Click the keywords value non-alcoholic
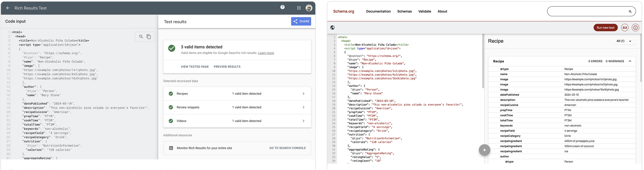This screenshot has width=644, height=170. (573, 126)
